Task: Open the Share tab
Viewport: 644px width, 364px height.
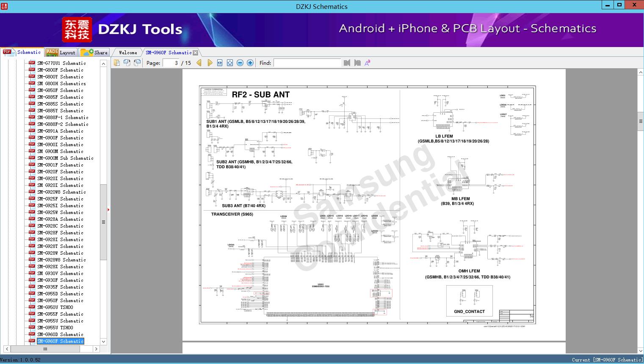Action: point(94,52)
